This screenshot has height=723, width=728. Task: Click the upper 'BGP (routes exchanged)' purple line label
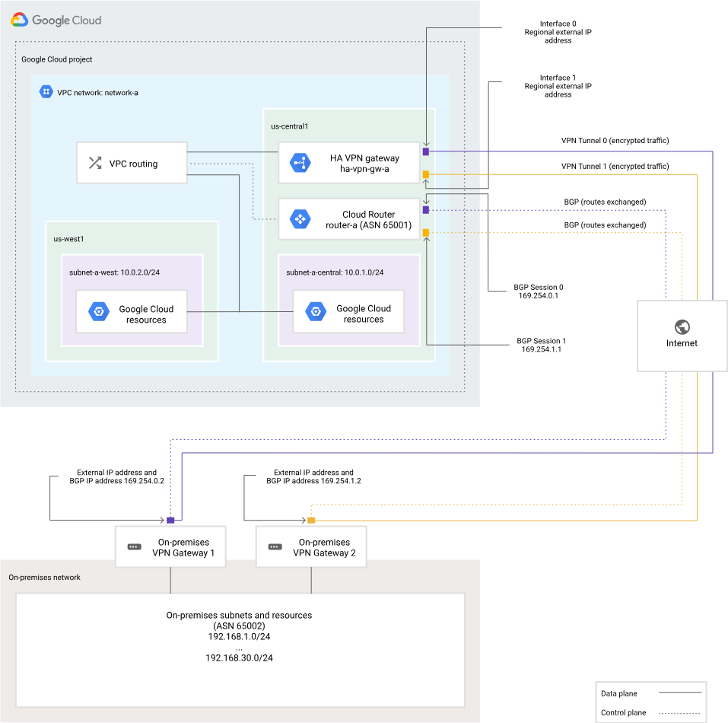tap(605, 202)
